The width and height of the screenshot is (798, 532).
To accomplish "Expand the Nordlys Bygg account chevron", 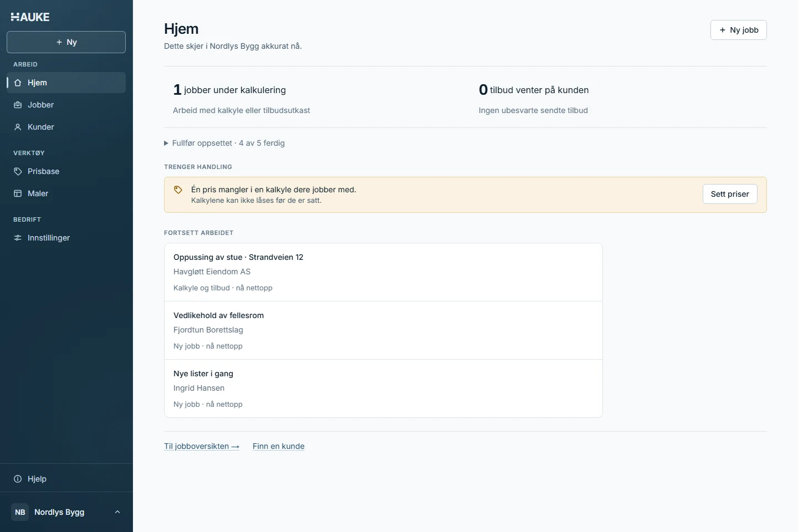I will coord(117,512).
